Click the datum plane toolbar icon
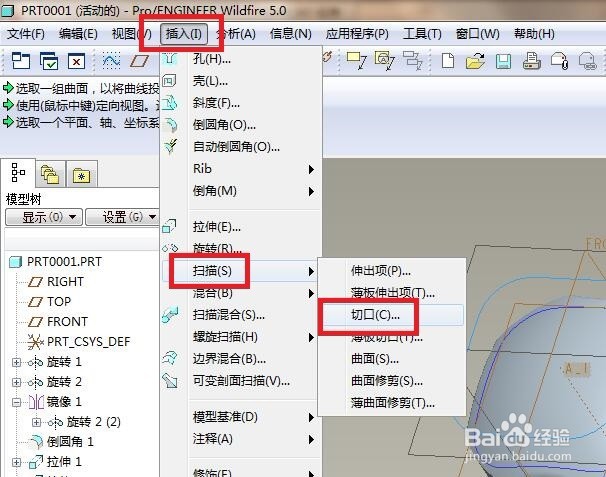This screenshot has height=477, width=606. [140, 61]
